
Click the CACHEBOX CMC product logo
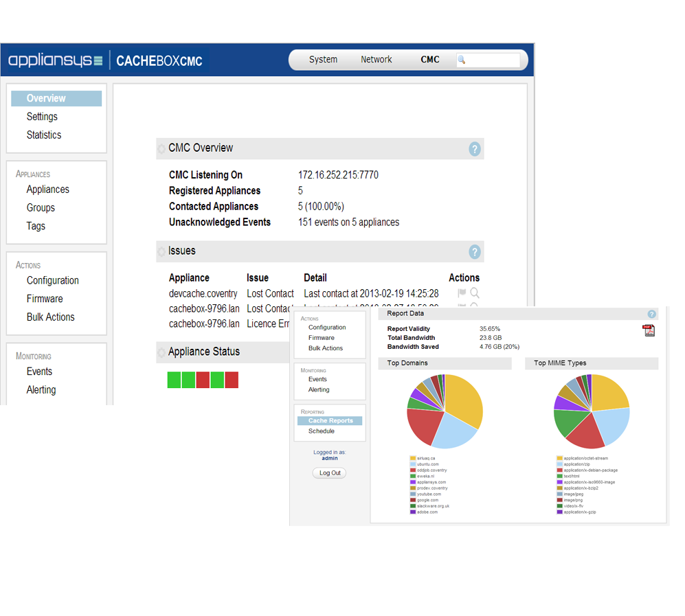pyautogui.click(x=159, y=60)
